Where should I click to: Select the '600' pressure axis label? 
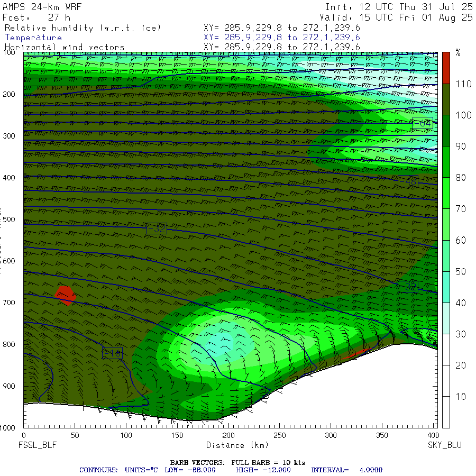[9, 261]
